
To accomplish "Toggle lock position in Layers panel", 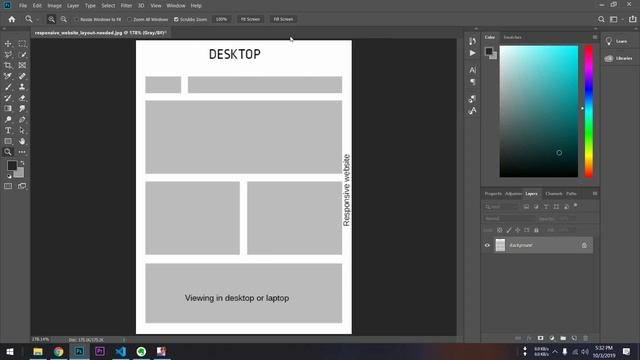I will click(518, 230).
